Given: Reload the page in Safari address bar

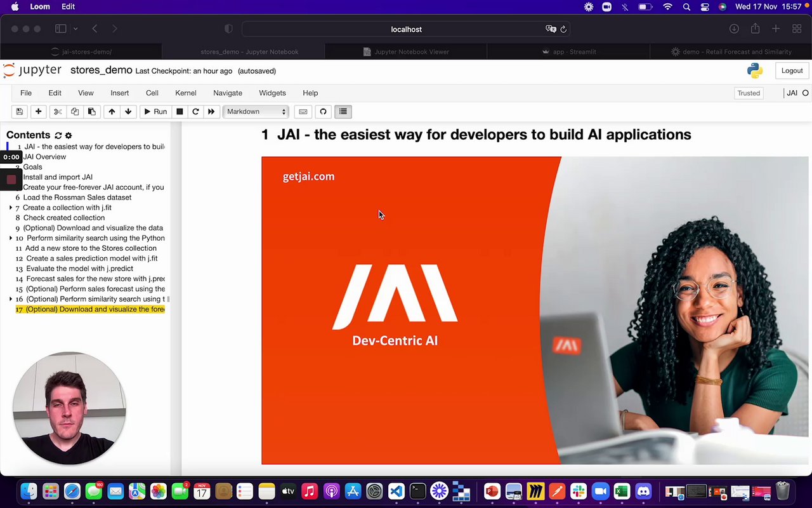Looking at the screenshot, I should (563, 29).
